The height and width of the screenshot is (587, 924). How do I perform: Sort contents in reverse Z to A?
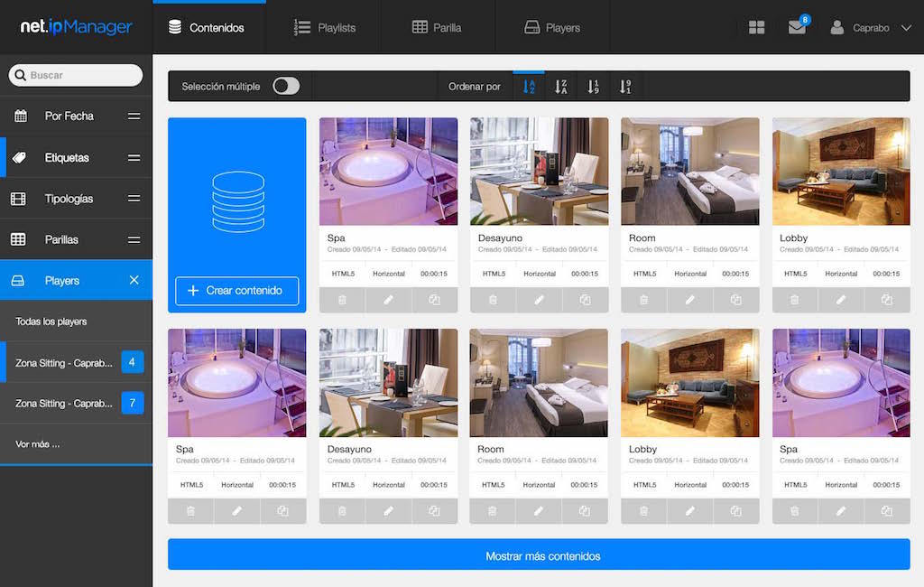[x=560, y=87]
